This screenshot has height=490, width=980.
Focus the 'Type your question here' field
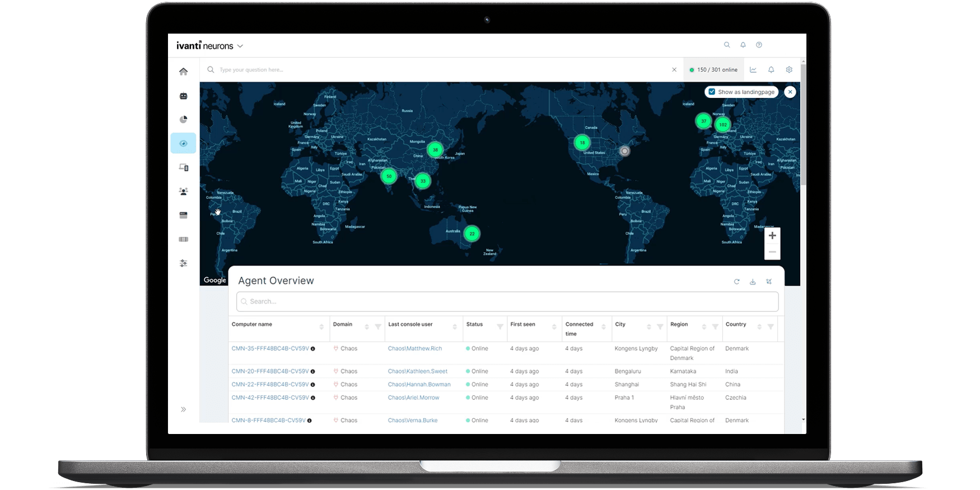(x=442, y=70)
